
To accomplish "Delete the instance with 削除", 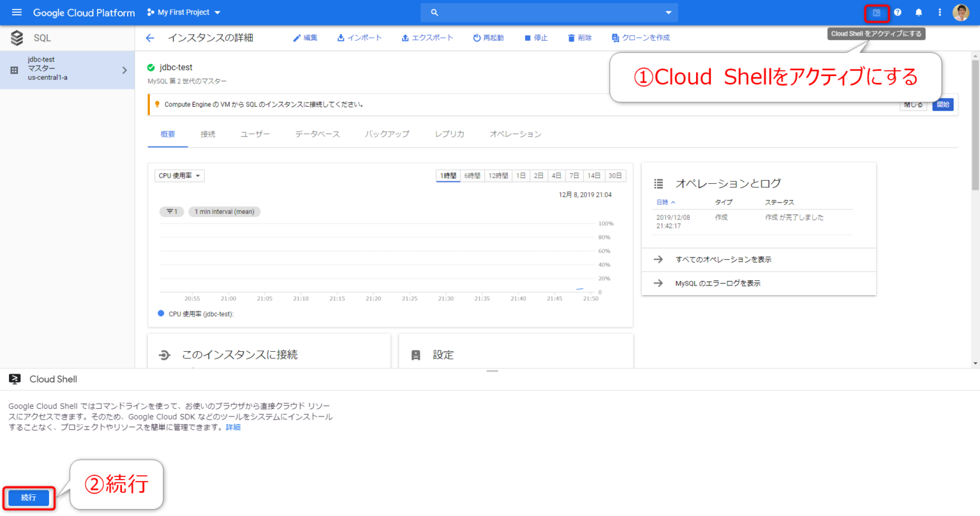I will tap(580, 38).
